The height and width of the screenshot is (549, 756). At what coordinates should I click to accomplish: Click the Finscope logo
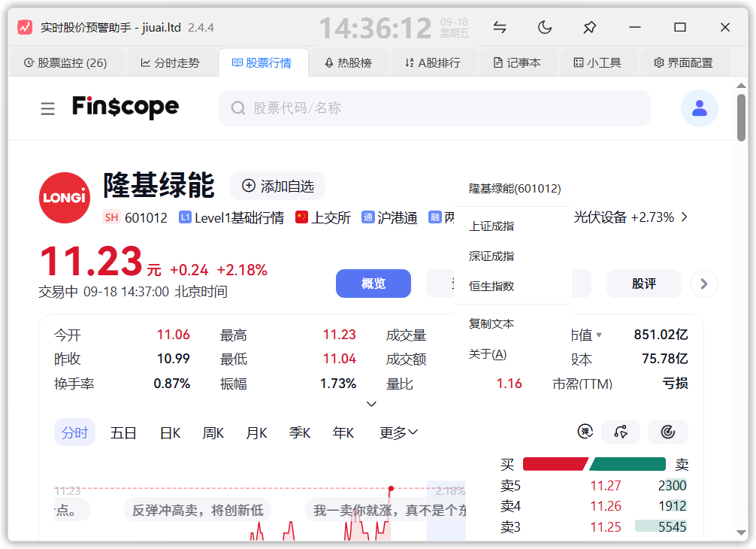pyautogui.click(x=125, y=107)
